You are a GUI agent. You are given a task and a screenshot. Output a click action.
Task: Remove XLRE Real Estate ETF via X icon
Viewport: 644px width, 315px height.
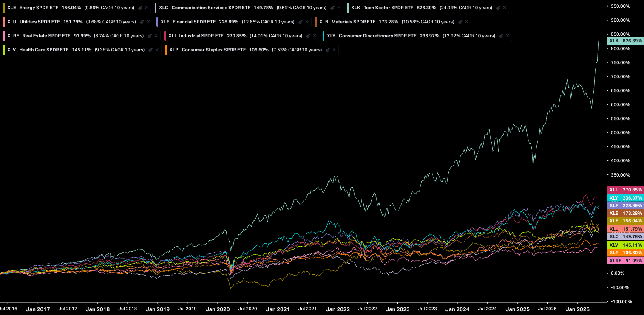(156, 36)
